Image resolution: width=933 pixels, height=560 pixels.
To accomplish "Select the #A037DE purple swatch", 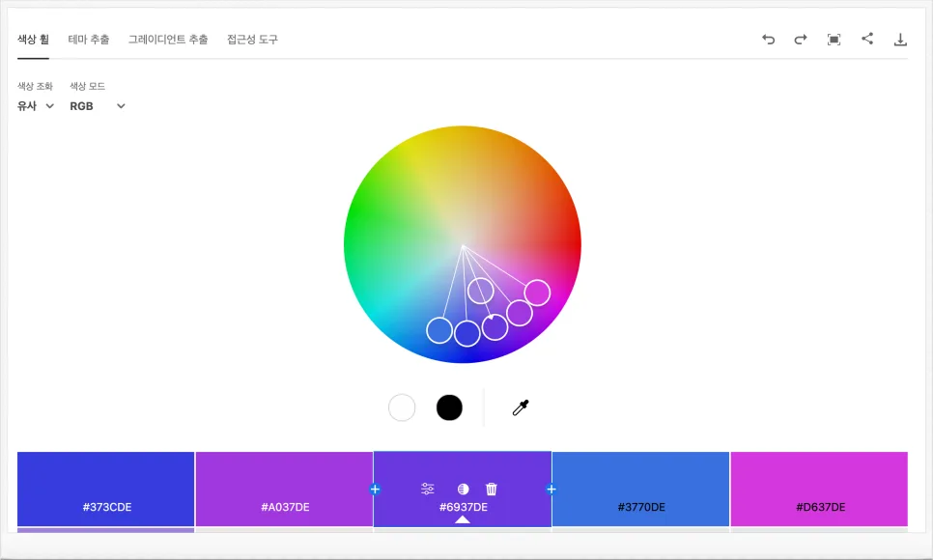I will [284, 490].
